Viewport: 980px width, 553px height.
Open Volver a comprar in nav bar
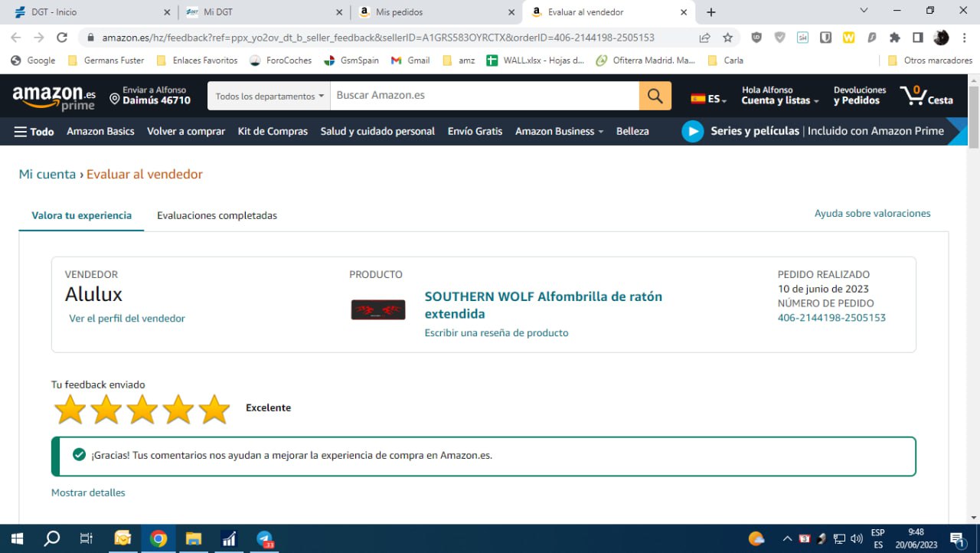186,131
